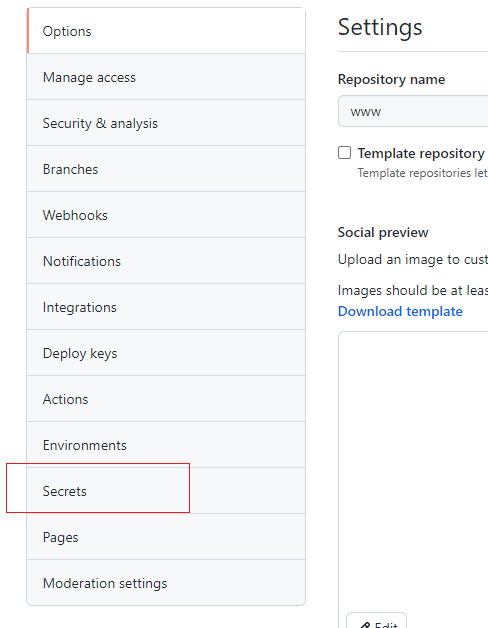Go to Actions settings
Image resolution: width=488 pixels, height=628 pixels.
pyautogui.click(x=166, y=399)
